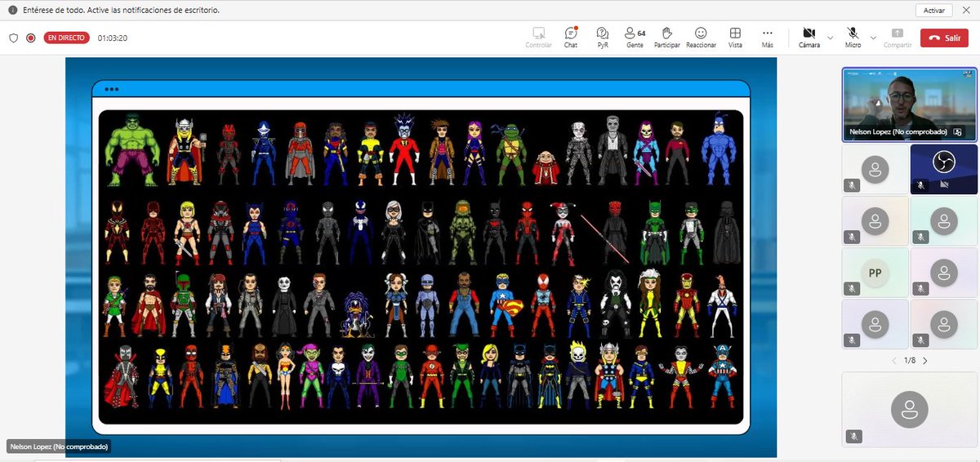Expand the Micro options arrow
Viewport: 980px width, 462px height.
click(873, 38)
